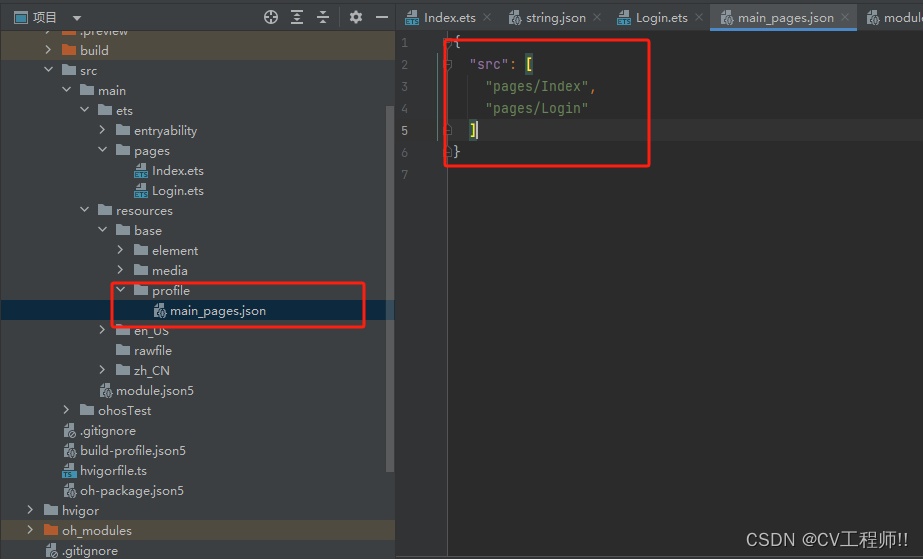Expand the entryability folder
This screenshot has height=559, width=923.
(102, 130)
